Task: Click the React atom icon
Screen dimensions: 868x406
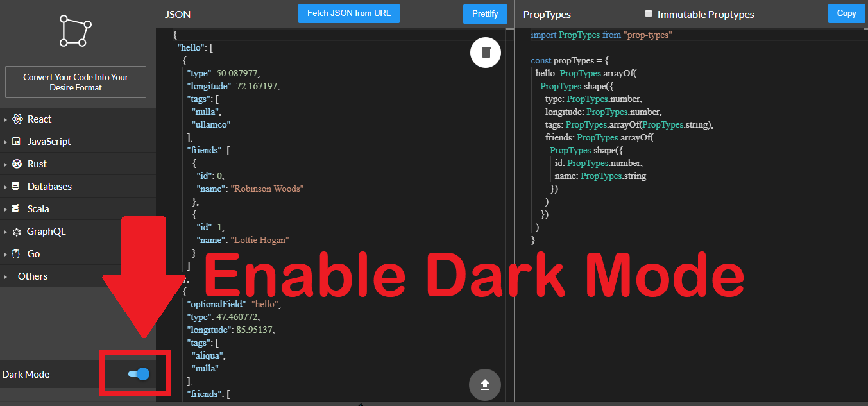Action: 17,119
